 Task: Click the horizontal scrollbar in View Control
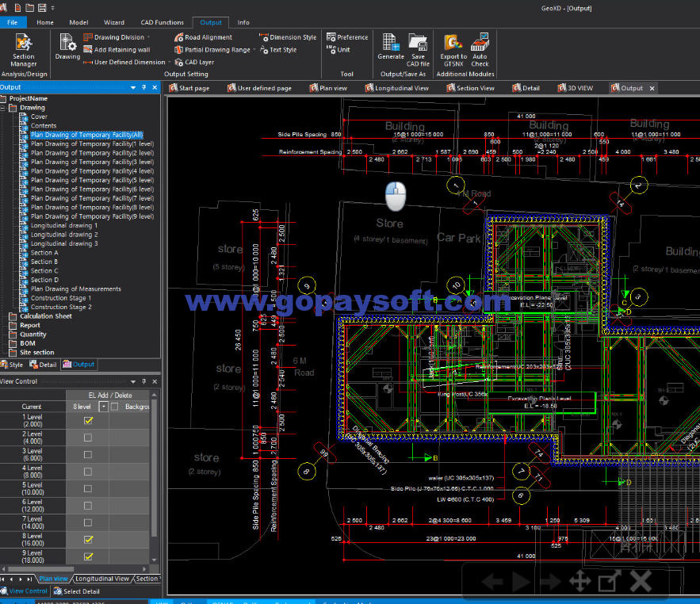tap(40, 569)
